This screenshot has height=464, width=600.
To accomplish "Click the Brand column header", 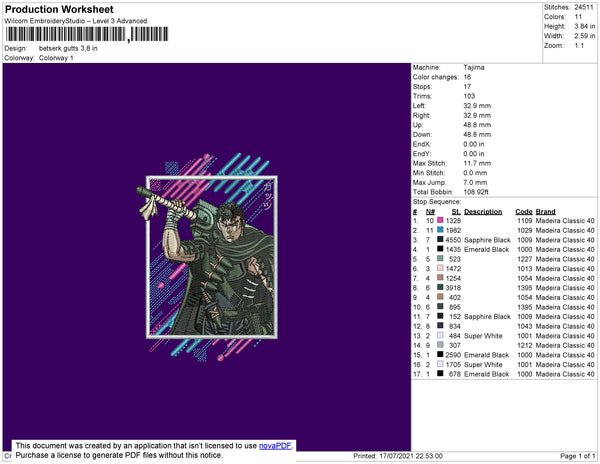I will pyautogui.click(x=545, y=212).
